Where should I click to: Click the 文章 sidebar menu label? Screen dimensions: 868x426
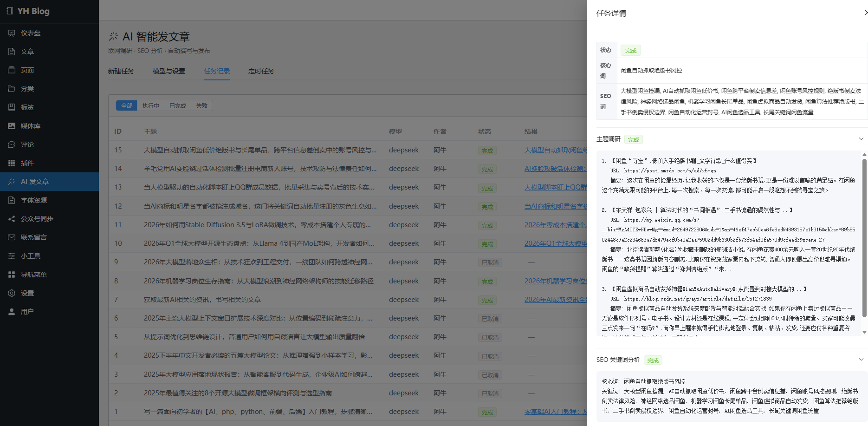tap(27, 52)
